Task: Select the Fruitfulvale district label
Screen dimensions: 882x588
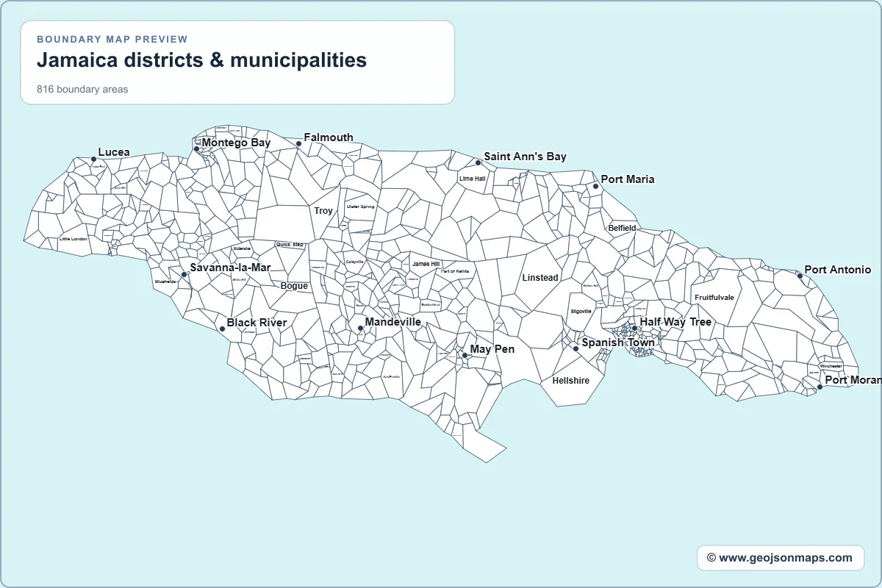Action: (714, 298)
